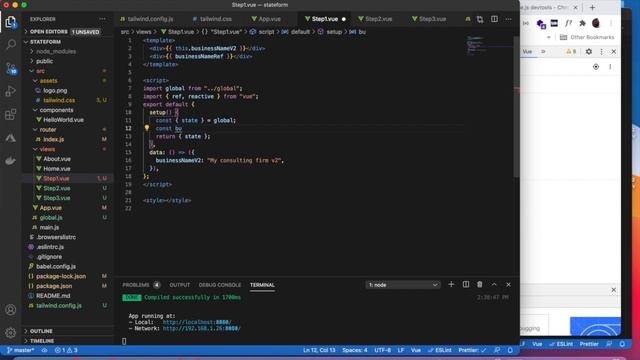
Task: Open the Accounts menu icon
Action: [11, 309]
